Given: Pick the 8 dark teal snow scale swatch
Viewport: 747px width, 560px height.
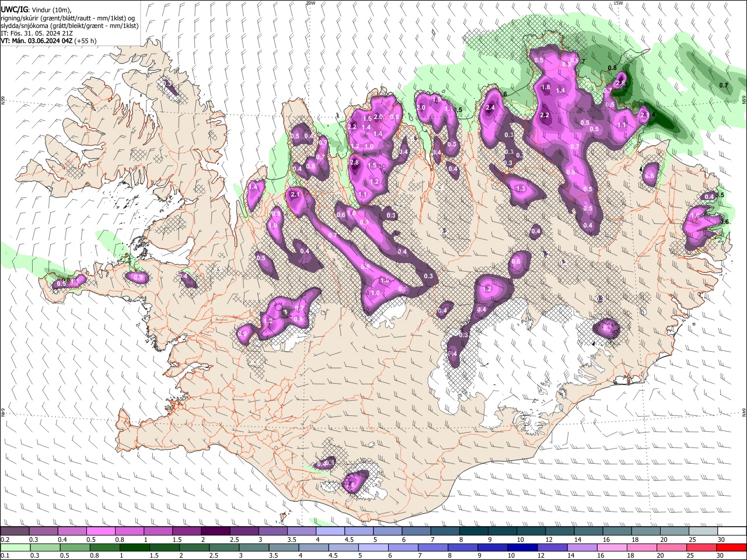Looking at the screenshot, I should [x=473, y=531].
